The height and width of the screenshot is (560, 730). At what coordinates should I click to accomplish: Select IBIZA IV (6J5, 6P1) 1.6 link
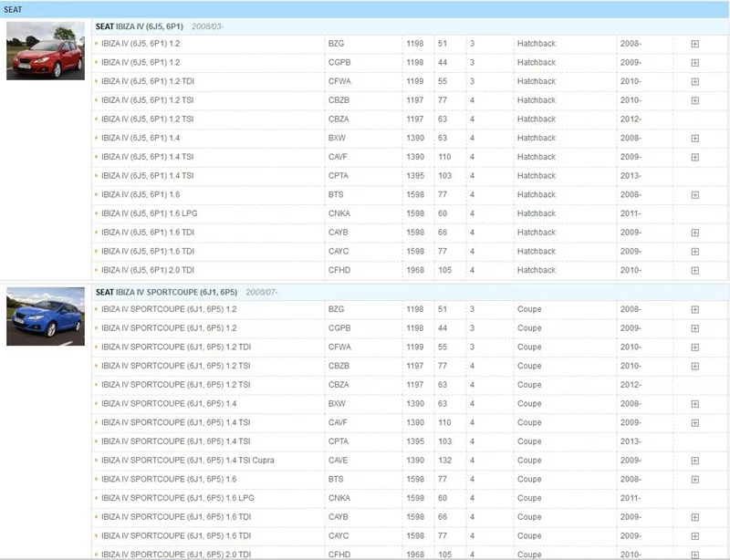tap(141, 194)
